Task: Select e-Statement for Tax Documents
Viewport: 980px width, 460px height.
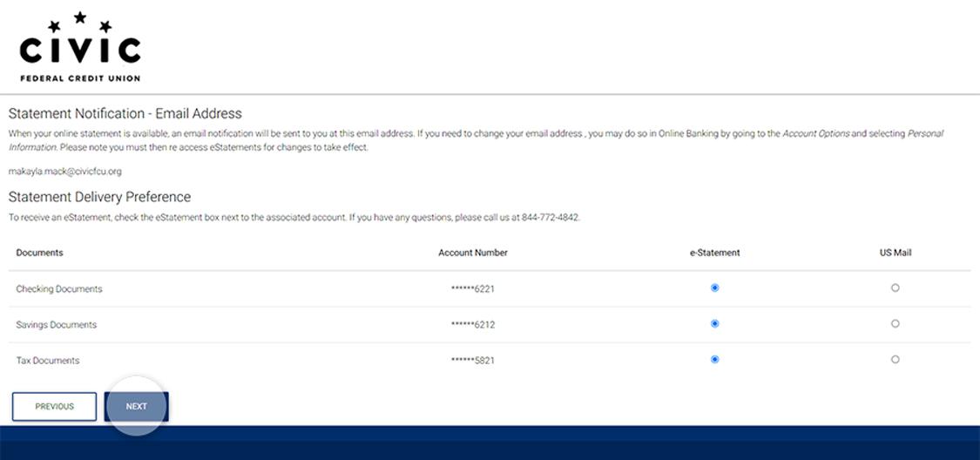Action: pyautogui.click(x=714, y=359)
